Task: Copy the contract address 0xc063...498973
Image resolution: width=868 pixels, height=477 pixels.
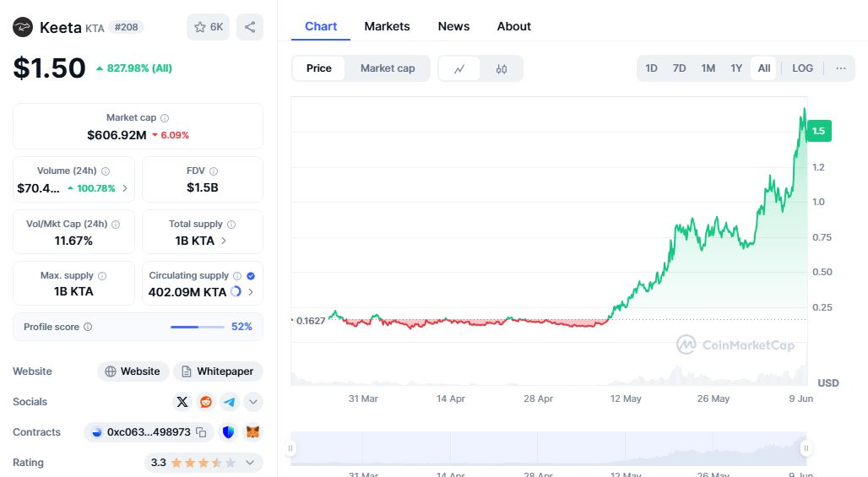Action: coord(201,432)
